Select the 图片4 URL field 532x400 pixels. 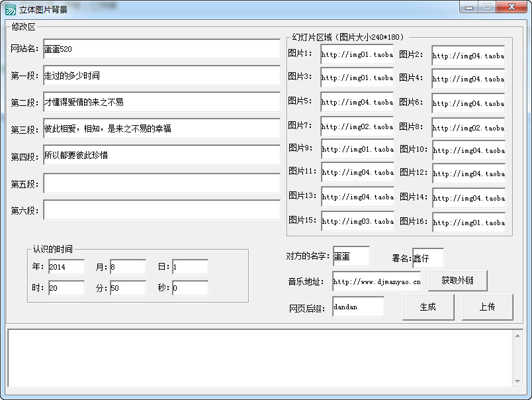[x=468, y=79]
